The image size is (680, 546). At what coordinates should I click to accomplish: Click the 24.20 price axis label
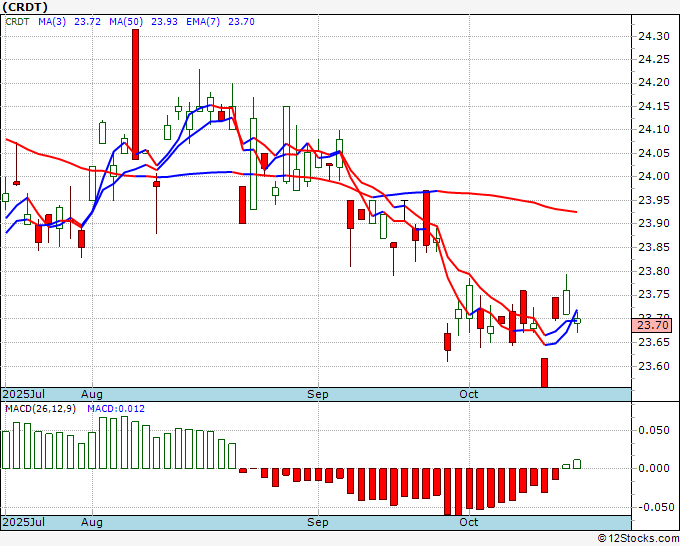654,83
